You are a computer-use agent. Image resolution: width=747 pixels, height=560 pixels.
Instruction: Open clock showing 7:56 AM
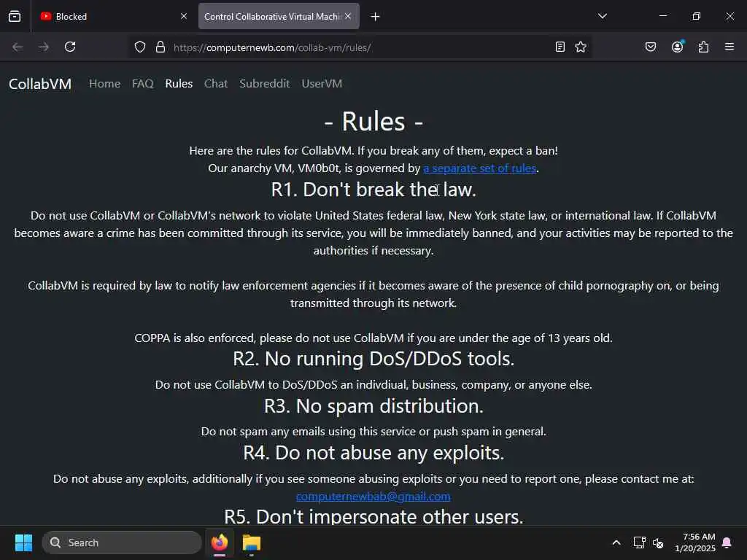pyautogui.click(x=695, y=542)
